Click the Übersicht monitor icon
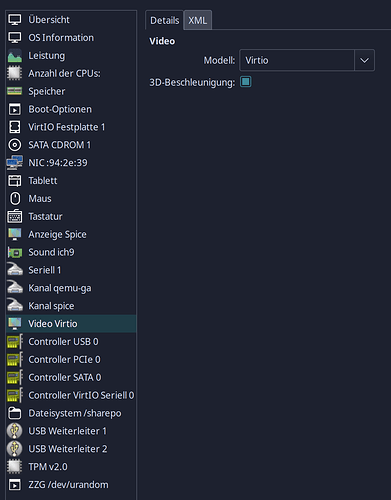This screenshot has width=391, height=500. 15,20
